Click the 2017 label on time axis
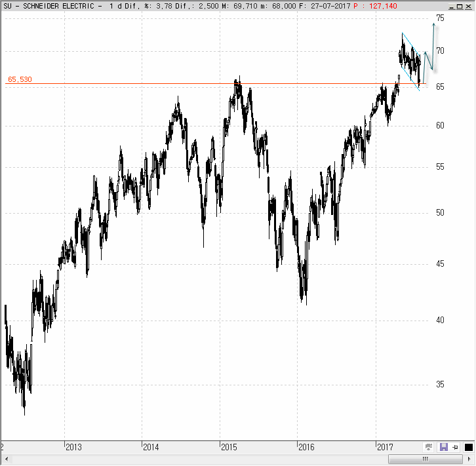Viewport: 476px width, 466px height. 385,447
